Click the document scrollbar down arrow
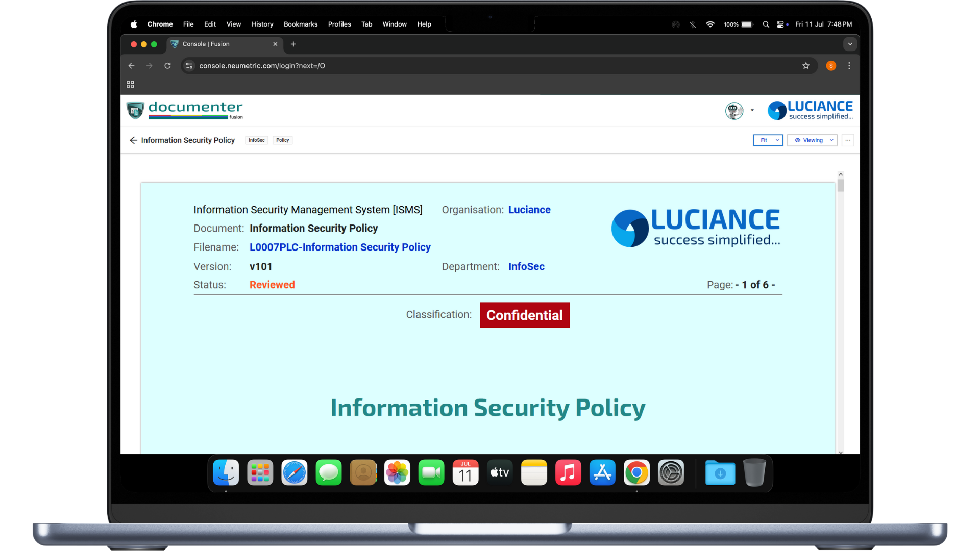 pos(841,452)
